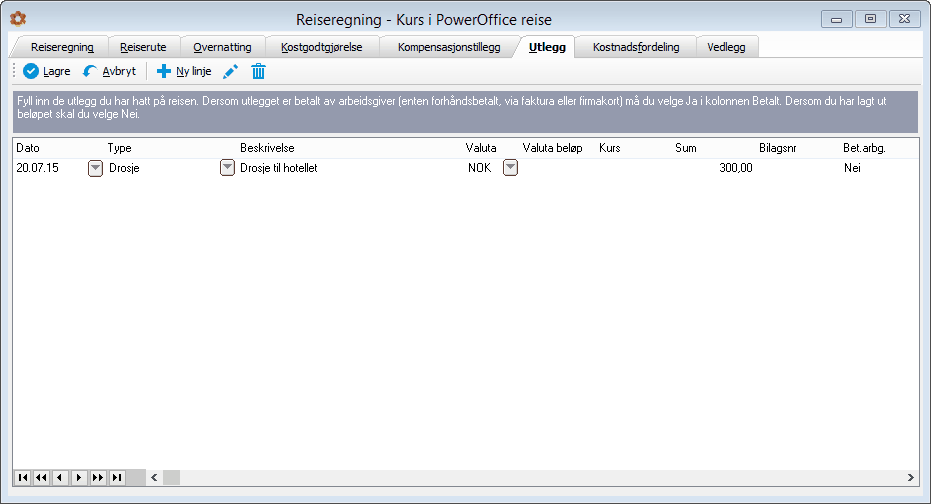Select the Kompensasjonstillegg tab
Screen dimensions: 931x504
pos(449,47)
